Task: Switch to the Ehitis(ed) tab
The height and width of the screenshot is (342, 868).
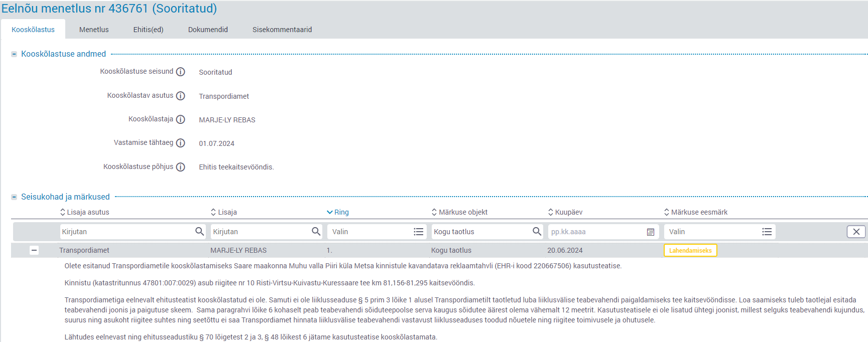Action: pyautogui.click(x=148, y=30)
